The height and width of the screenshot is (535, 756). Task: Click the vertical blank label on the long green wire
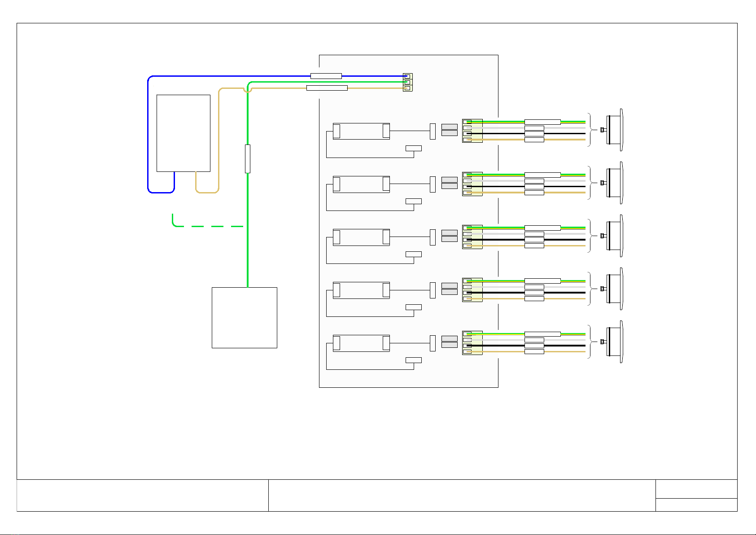pyautogui.click(x=248, y=159)
